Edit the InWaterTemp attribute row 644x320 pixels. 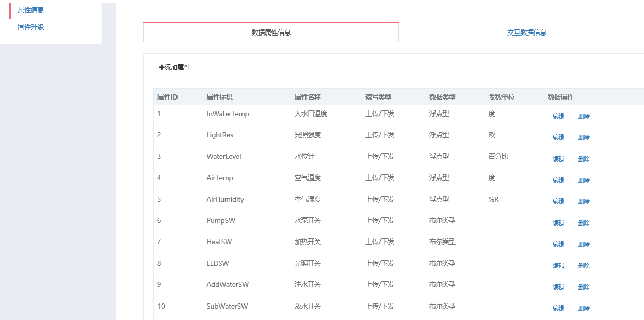tap(558, 116)
